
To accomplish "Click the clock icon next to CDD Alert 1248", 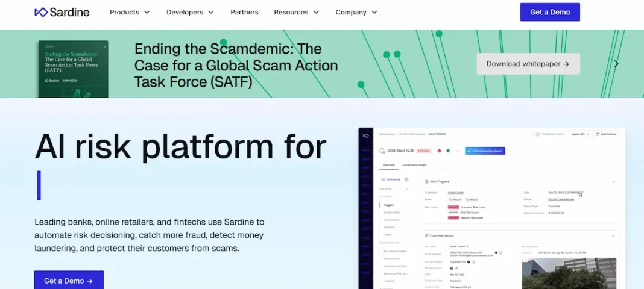I will click(x=382, y=151).
